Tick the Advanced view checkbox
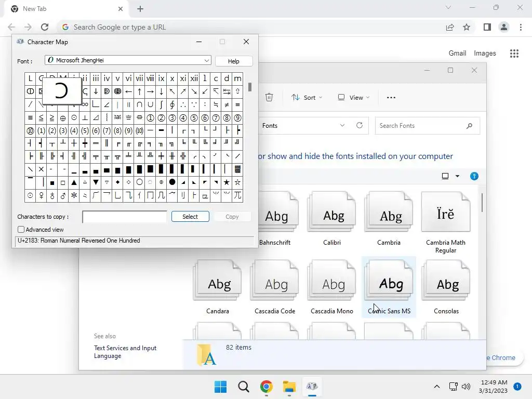 coord(21,230)
